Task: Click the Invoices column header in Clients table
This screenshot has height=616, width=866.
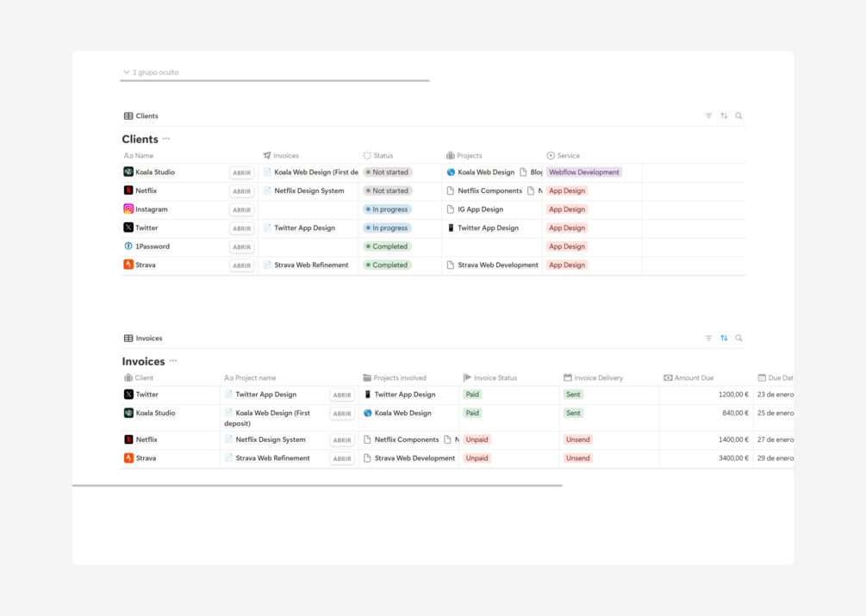Action: tap(281, 156)
